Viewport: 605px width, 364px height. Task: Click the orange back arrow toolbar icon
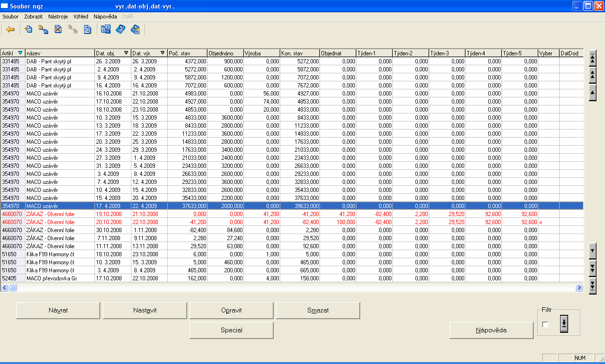click(10, 29)
